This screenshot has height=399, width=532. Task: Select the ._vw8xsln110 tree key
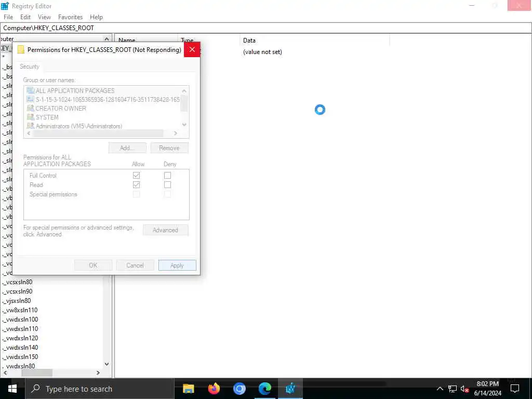click(x=20, y=310)
